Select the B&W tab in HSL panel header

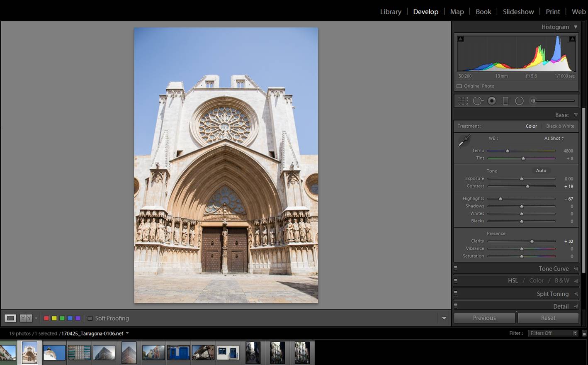[x=562, y=281]
